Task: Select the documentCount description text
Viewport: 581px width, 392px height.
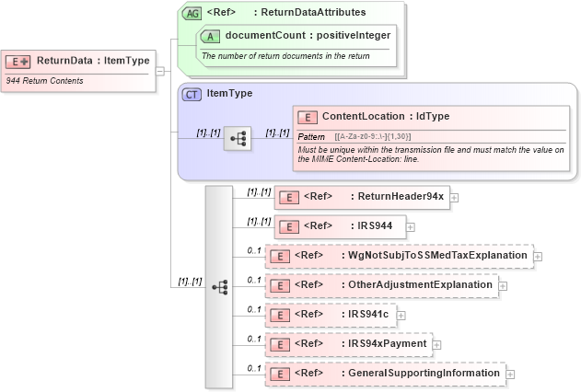Action: 285,56
